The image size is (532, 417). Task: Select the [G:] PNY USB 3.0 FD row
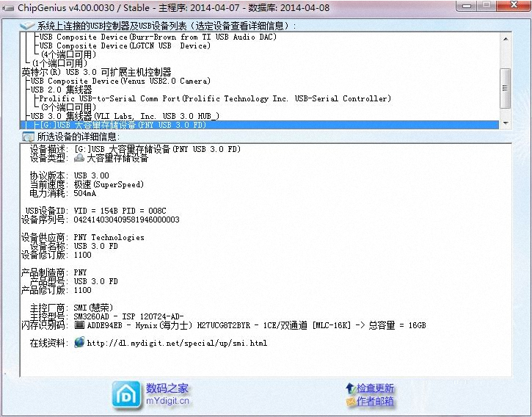[259, 125]
